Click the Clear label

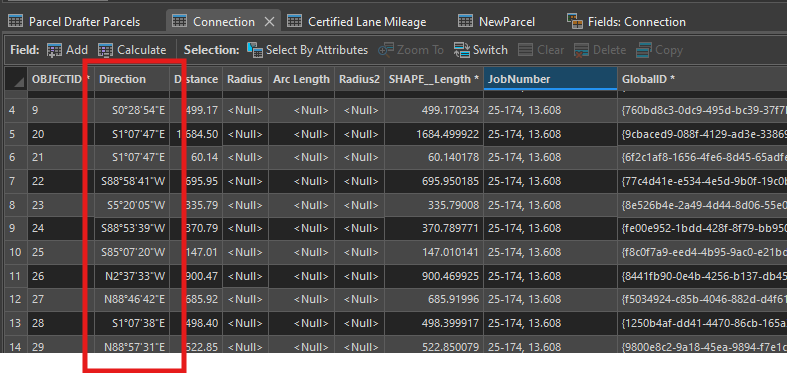(x=551, y=50)
